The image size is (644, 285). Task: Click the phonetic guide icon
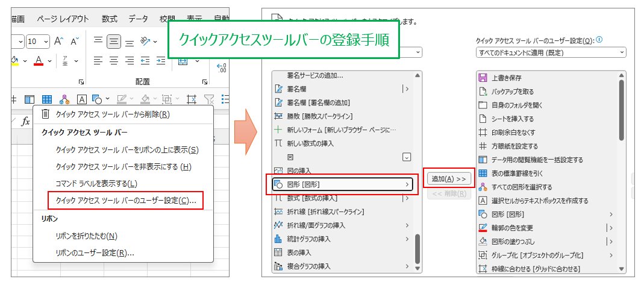tap(65, 61)
